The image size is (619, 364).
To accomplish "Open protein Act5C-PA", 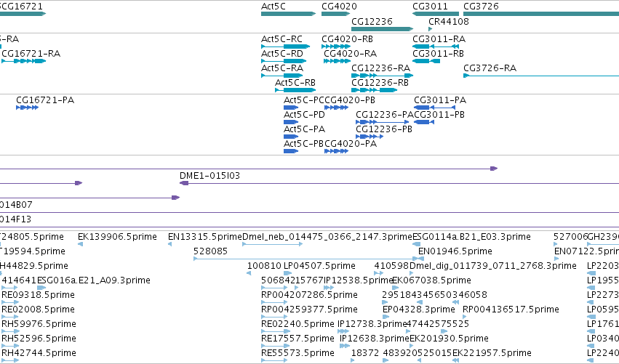I will pos(304,129).
